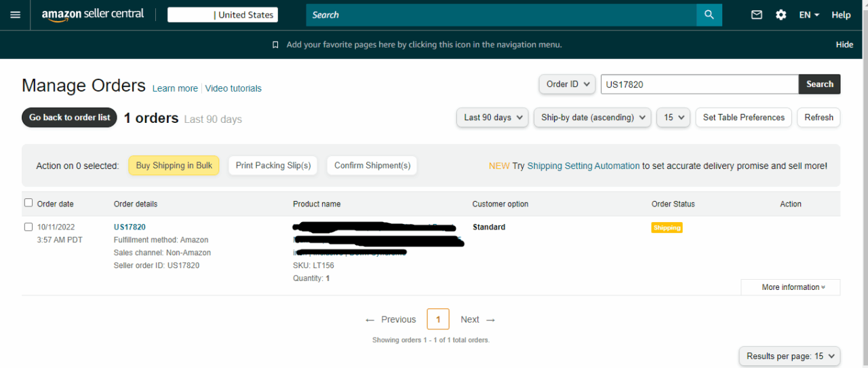Click Go back to order list
The height and width of the screenshot is (368, 868).
pos(69,117)
